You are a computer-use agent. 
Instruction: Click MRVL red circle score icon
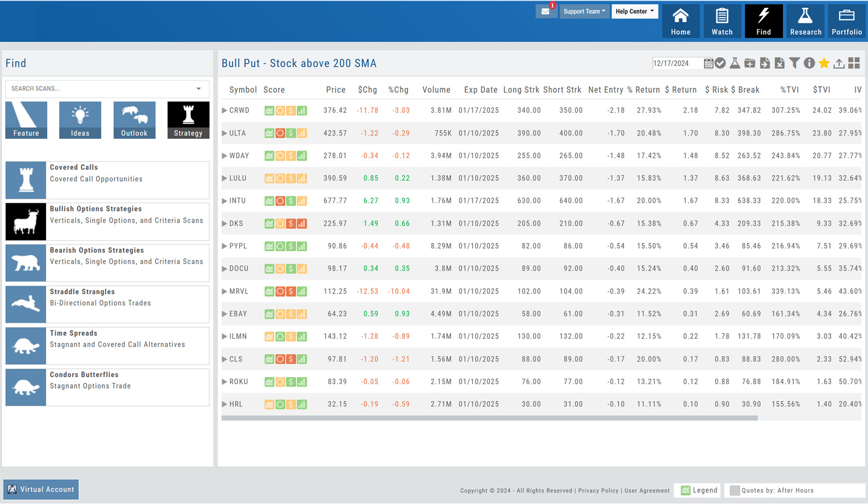pos(280,291)
